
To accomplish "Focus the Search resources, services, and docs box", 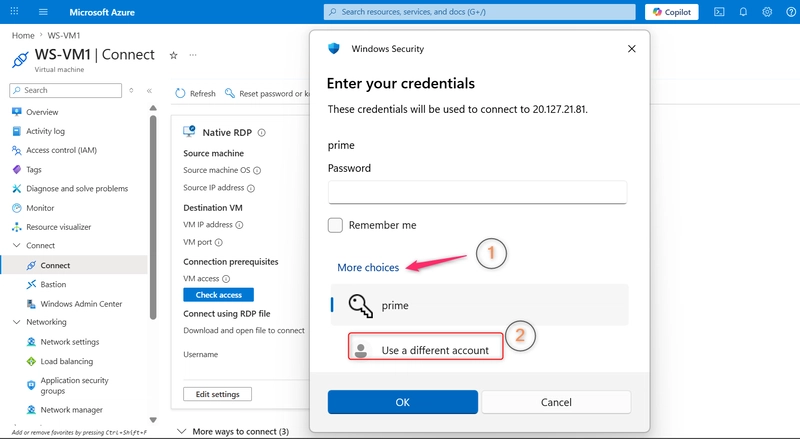I will point(480,12).
